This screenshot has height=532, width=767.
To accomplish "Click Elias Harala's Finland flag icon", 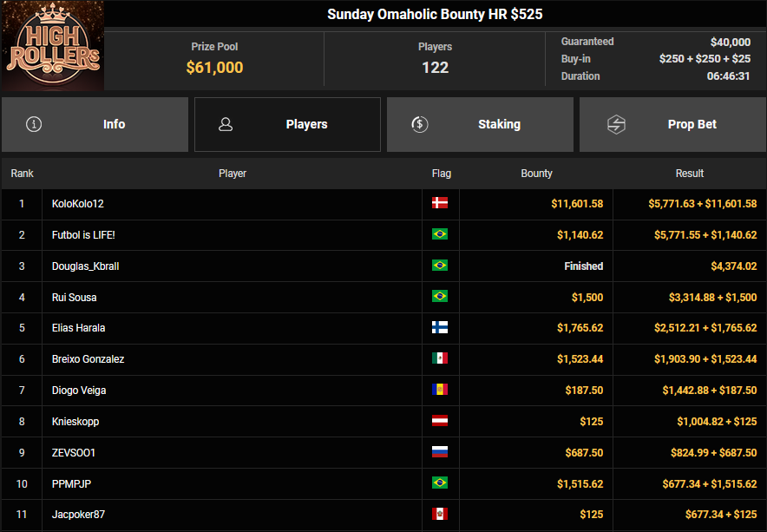I will tap(440, 328).
